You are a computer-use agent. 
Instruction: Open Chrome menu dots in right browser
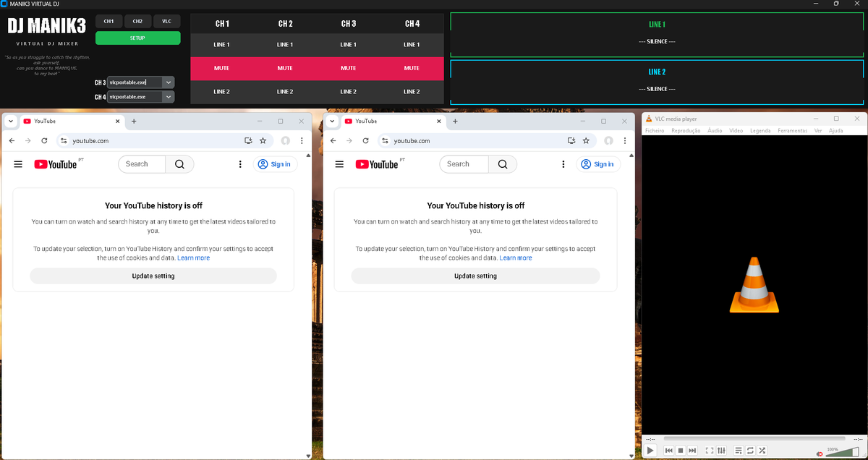tap(624, 141)
